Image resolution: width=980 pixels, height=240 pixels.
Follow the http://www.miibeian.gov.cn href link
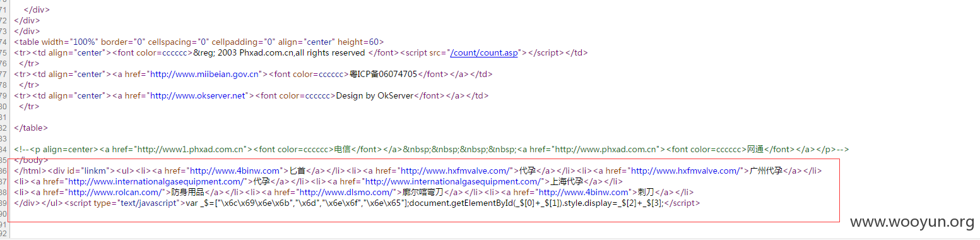pyautogui.click(x=205, y=74)
